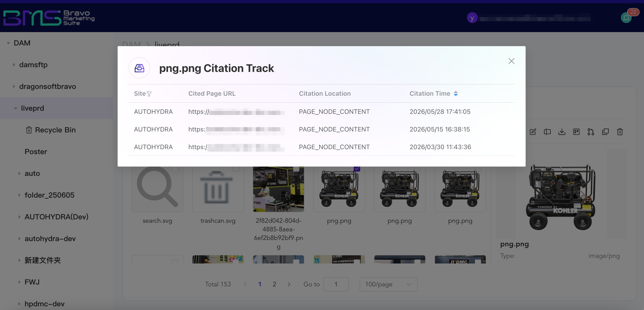Select the liveprd tree item

[33, 108]
